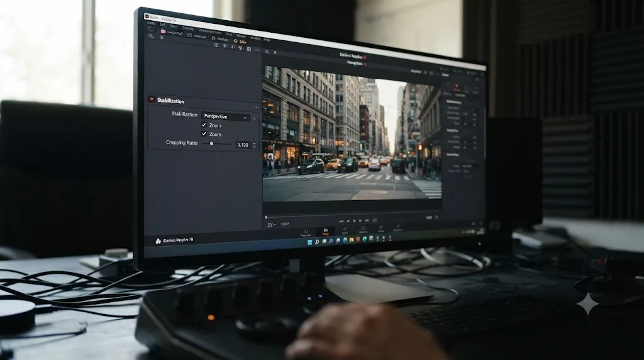This screenshot has height=360, width=644.
Task: Open the yellow app icon on the taskbar
Action: pyautogui.click(x=352, y=239)
